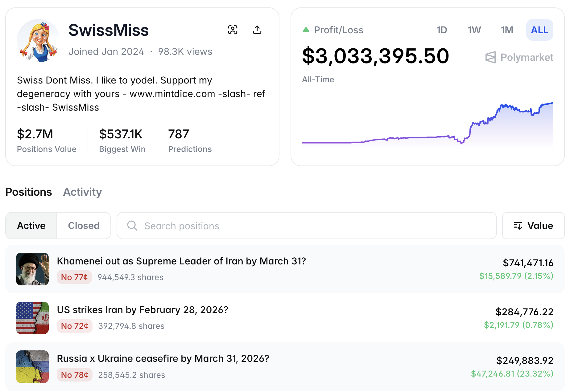Show Closed positions

(x=84, y=226)
